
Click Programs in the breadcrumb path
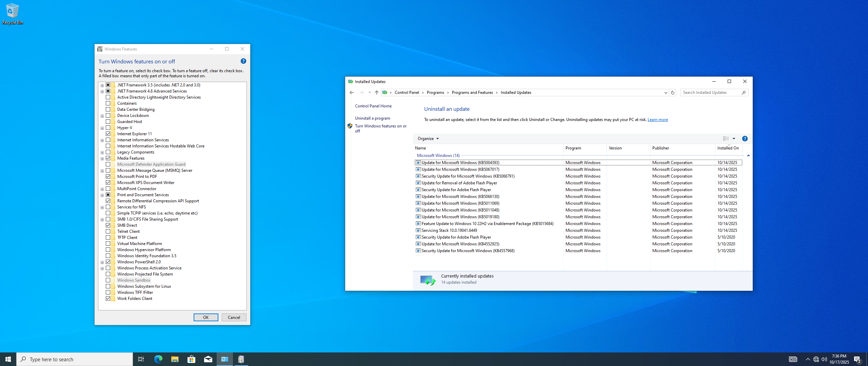coord(435,93)
